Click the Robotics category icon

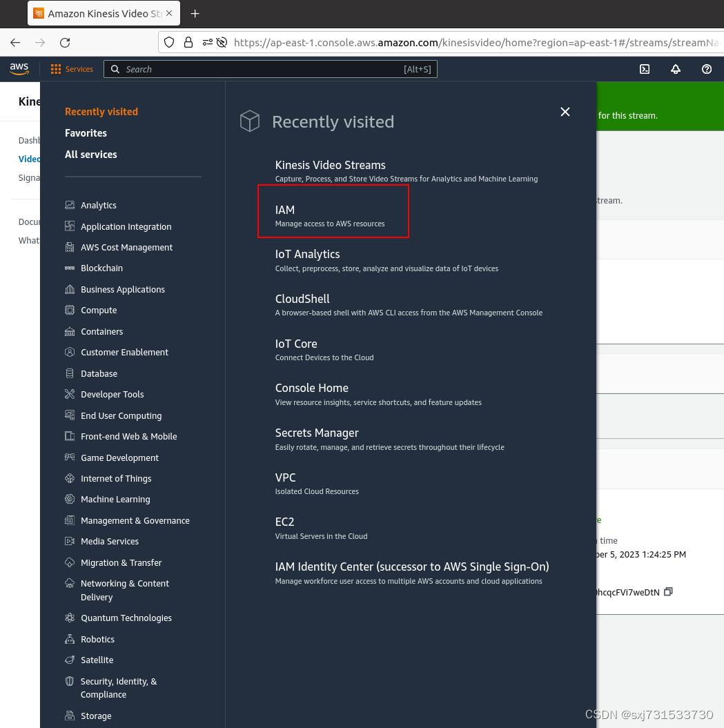click(x=70, y=639)
